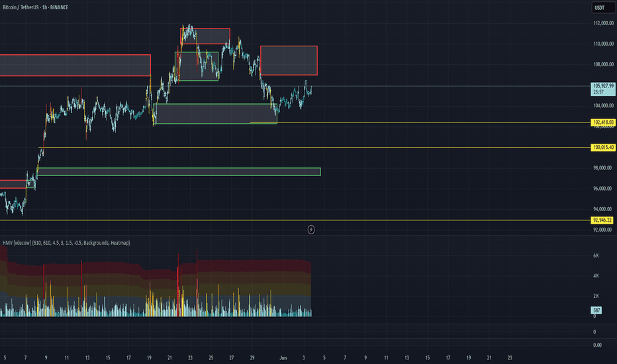
Task: Click the Bitcoin / TetherUS symbol title
Action: pyautogui.click(x=35, y=7)
